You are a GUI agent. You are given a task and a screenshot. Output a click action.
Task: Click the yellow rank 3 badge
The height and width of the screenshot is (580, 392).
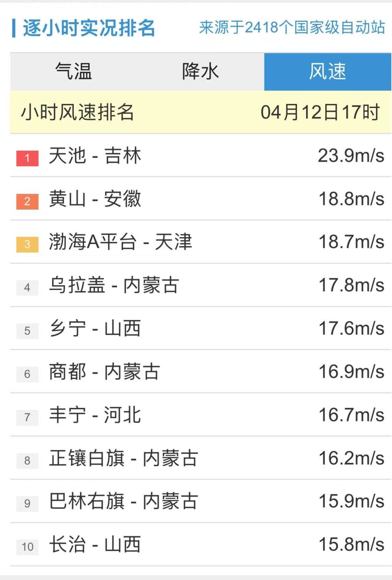(27, 244)
